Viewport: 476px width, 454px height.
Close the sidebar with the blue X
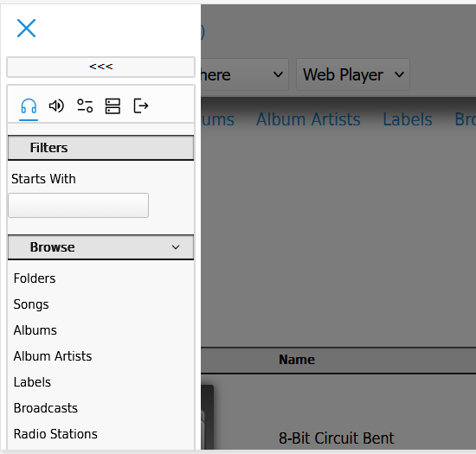coord(27,29)
